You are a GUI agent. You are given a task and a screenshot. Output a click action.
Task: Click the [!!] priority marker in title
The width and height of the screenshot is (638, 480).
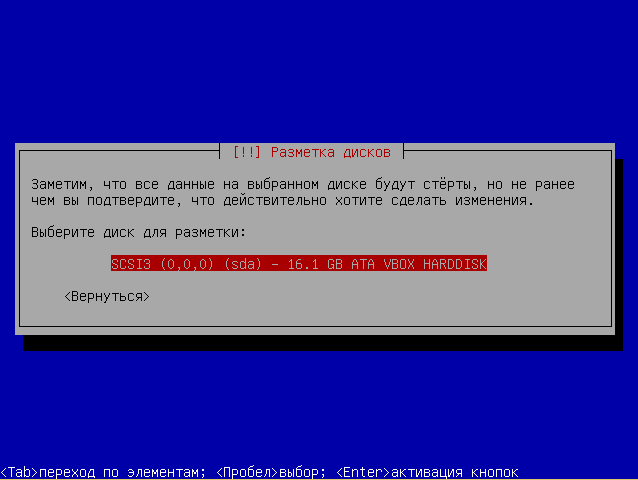pos(246,152)
